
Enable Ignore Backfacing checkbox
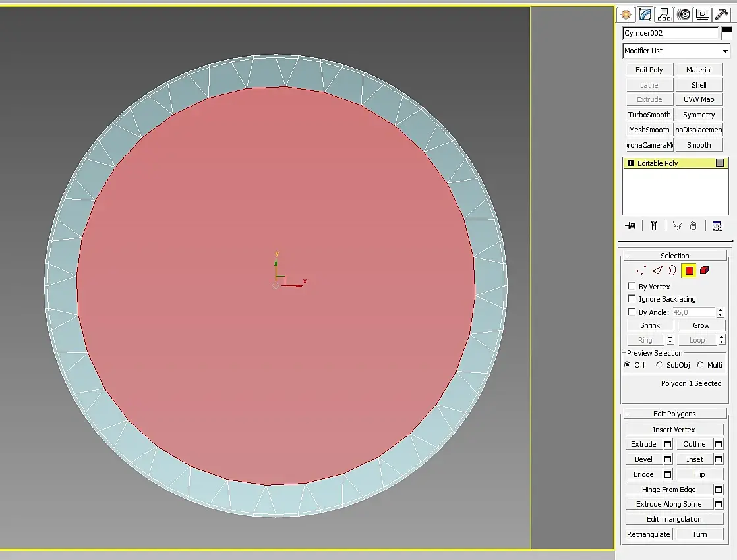[632, 299]
